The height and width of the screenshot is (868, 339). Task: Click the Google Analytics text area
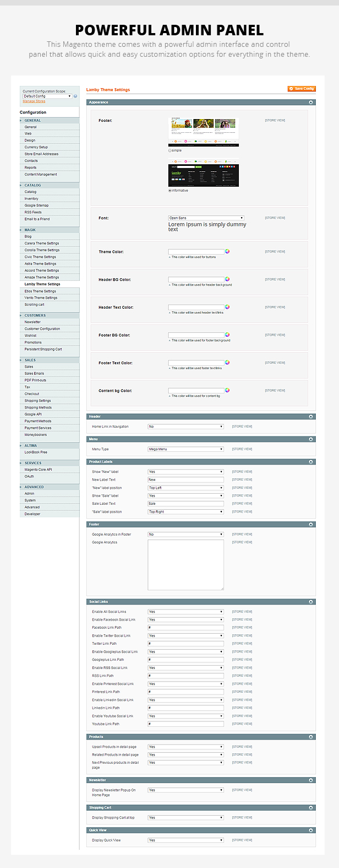(186, 565)
